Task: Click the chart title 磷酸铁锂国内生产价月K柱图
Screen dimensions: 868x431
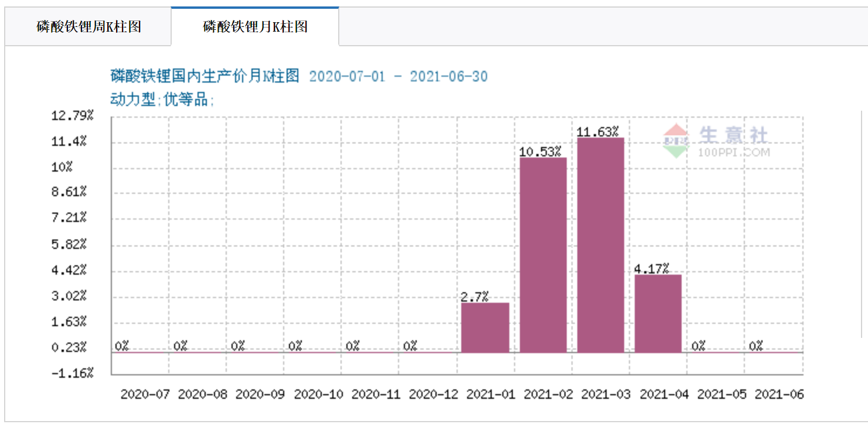Action: (205, 76)
